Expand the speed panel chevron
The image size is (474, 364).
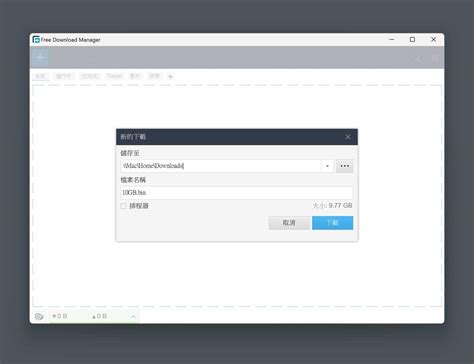coord(133,316)
